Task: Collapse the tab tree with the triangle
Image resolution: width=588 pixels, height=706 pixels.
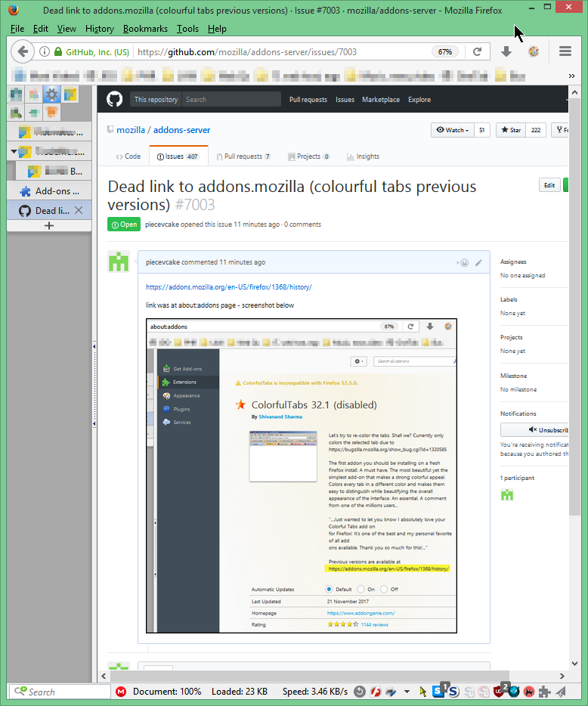Action: pos(14,151)
